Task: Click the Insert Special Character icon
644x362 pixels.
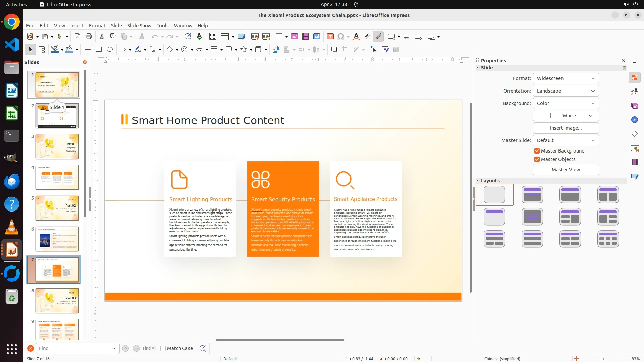Action: tap(341, 37)
